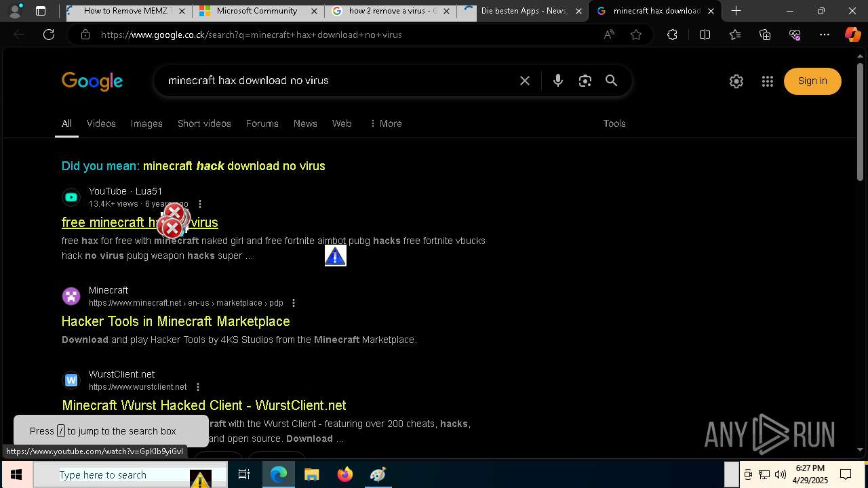Open free minecraft hax no virus result
The height and width of the screenshot is (488, 868).
[x=140, y=222]
